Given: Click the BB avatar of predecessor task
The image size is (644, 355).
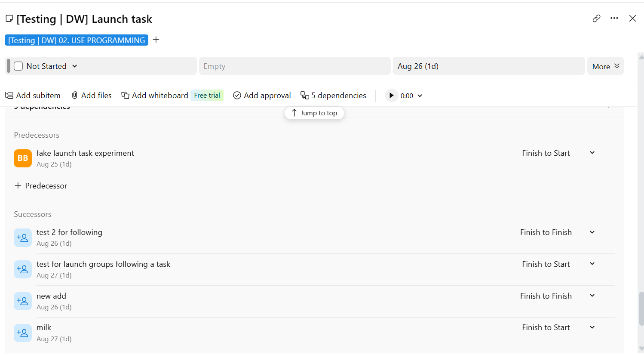Looking at the screenshot, I should point(23,158).
